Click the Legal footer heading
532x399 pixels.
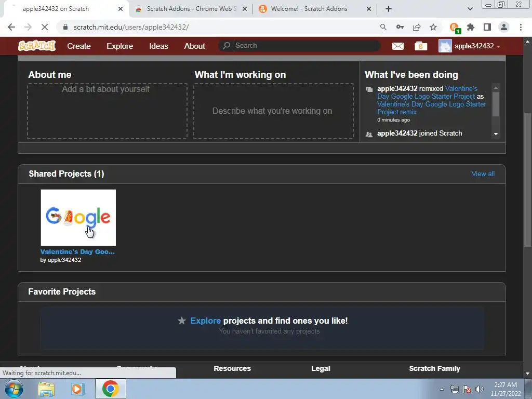click(321, 368)
